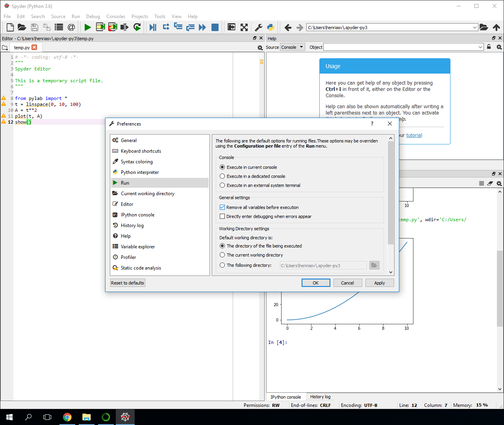Click the Open file folder icon in toolbar
This screenshot has width=504, height=425.
click(22, 27)
